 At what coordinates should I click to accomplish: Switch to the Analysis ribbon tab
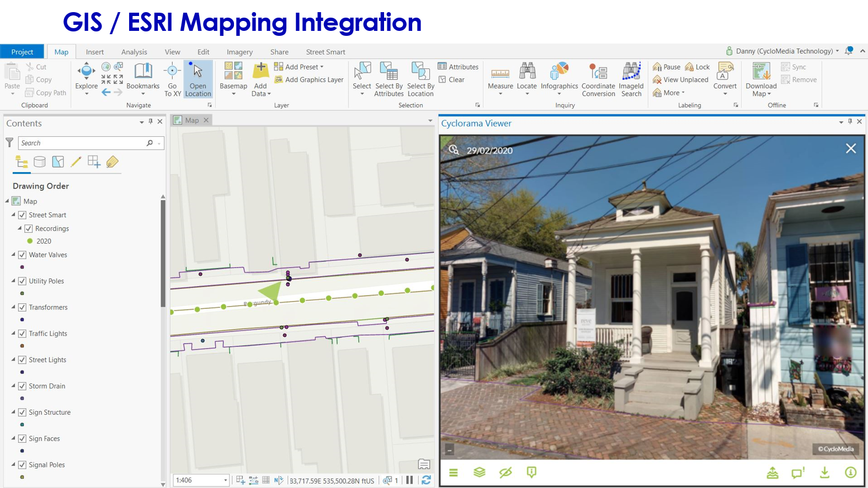134,52
